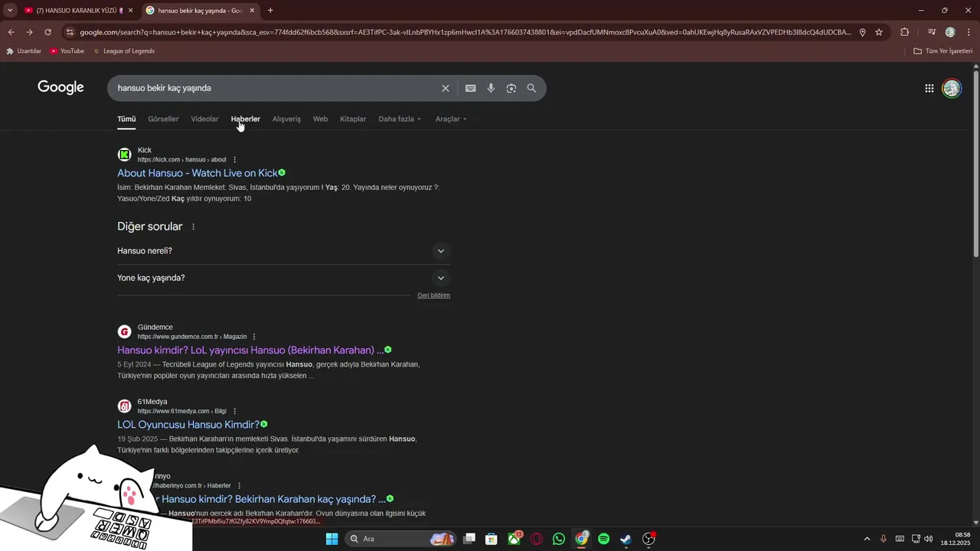Open Microsoft Store from the taskbar
Image resolution: width=980 pixels, height=551 pixels.
point(492,539)
